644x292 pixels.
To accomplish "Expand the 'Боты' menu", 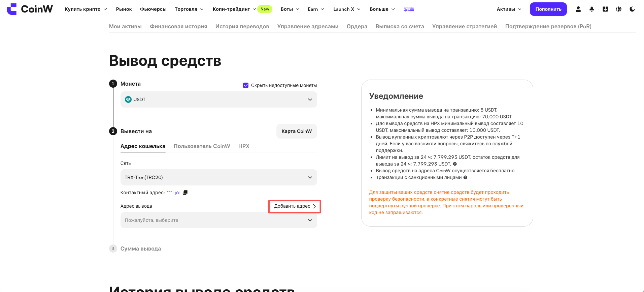I will [x=290, y=9].
